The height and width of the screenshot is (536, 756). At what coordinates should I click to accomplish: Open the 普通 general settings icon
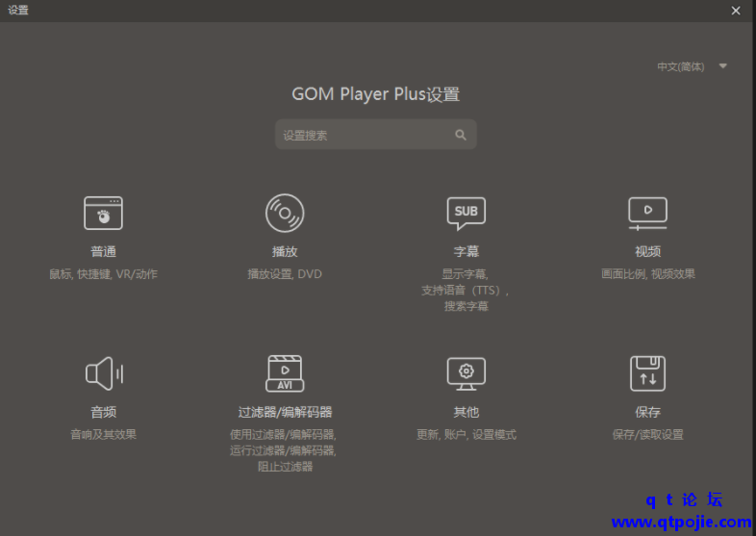(x=103, y=213)
